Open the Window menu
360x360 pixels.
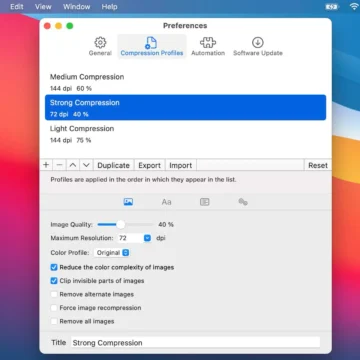point(77,6)
